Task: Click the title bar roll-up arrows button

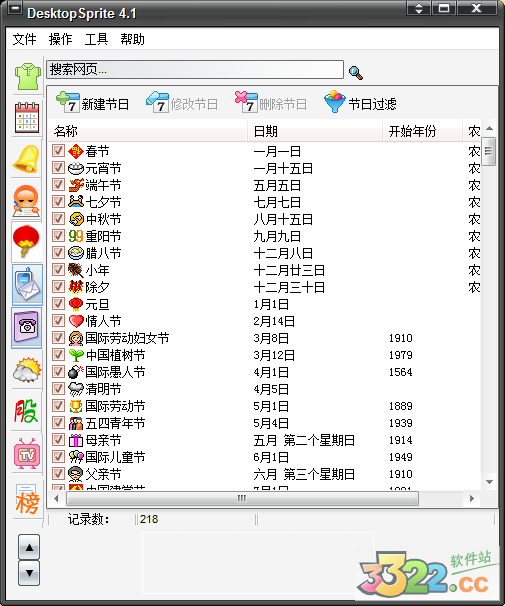Action: 419,8
